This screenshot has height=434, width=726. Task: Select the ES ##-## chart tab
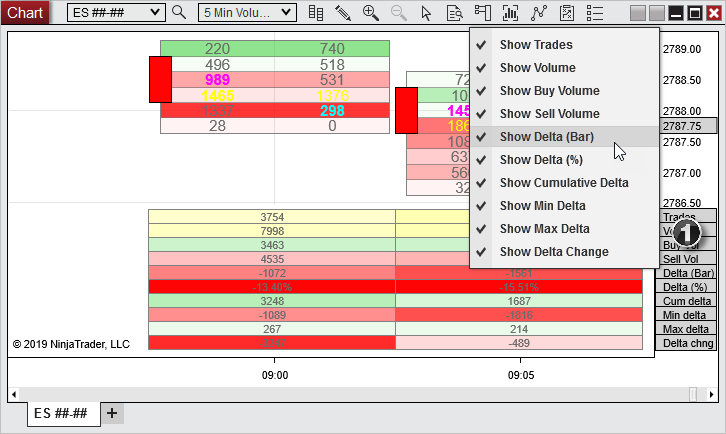coord(62,413)
